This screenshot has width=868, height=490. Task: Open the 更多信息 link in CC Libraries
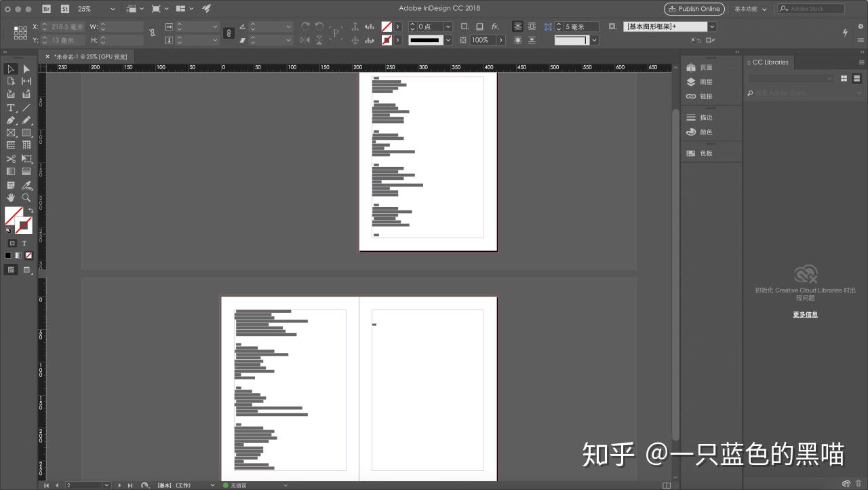pyautogui.click(x=805, y=314)
